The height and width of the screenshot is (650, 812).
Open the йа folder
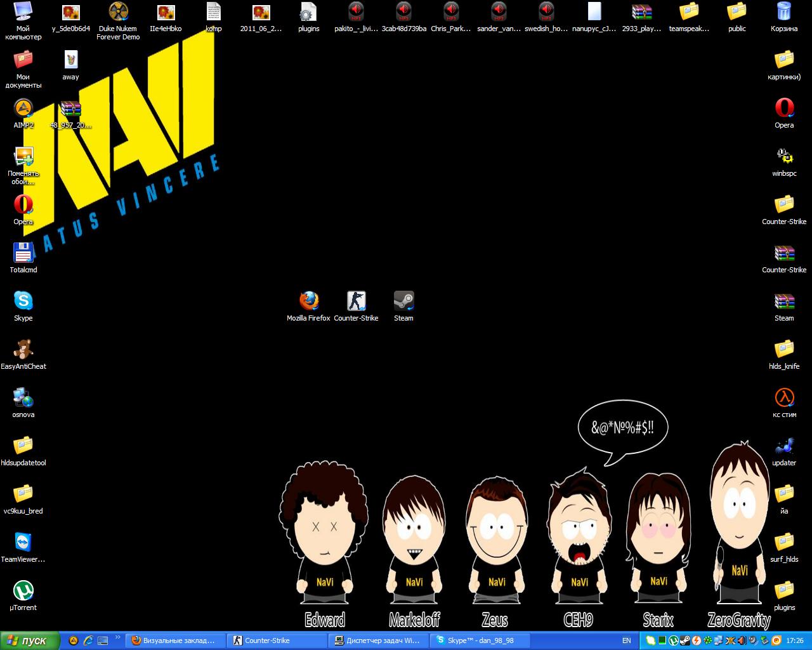pyautogui.click(x=784, y=500)
